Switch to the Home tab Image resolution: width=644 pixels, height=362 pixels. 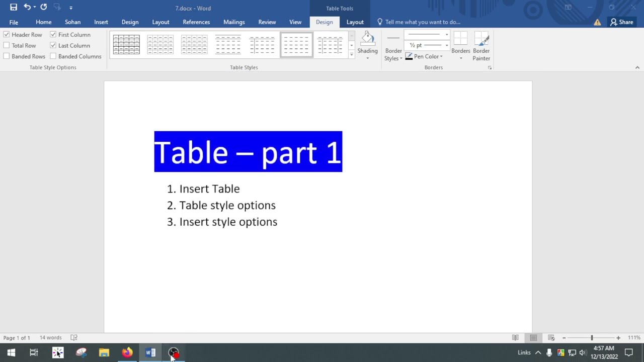click(x=44, y=22)
